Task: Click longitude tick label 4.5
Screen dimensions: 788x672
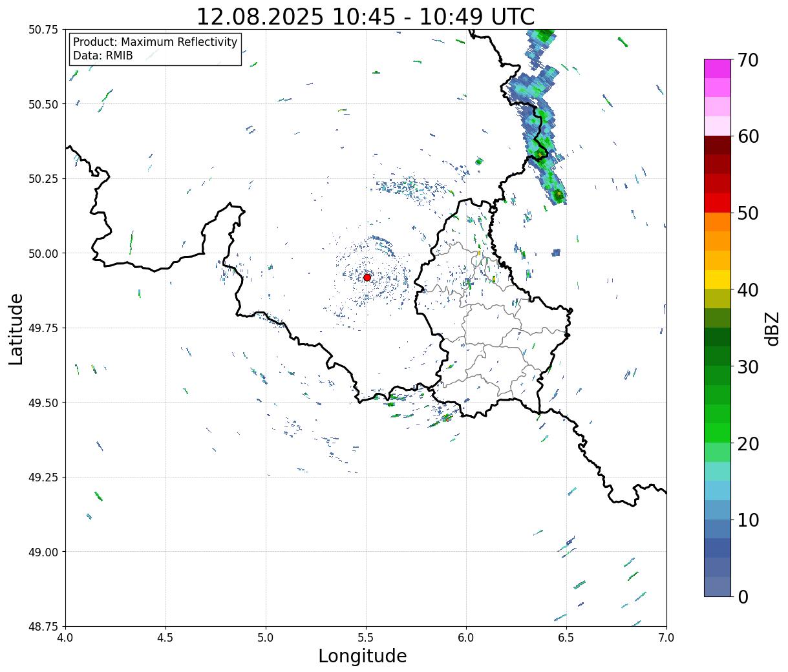Action: point(166,638)
